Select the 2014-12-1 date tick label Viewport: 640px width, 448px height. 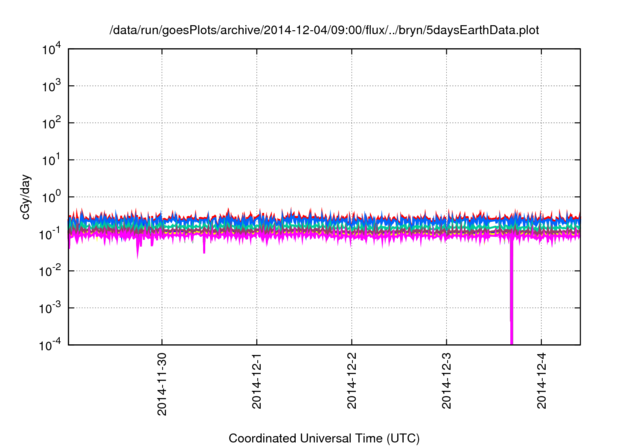coord(256,381)
